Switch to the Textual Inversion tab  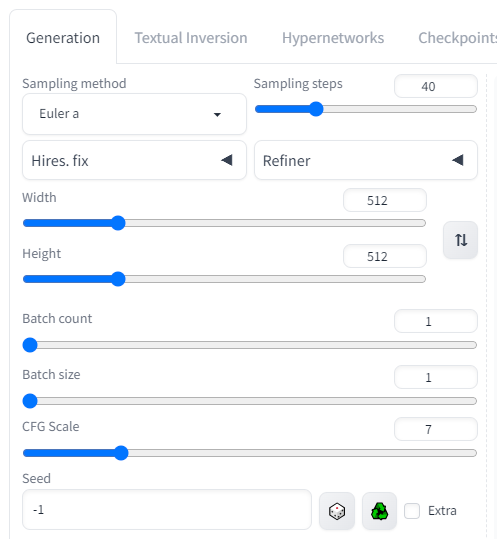point(191,38)
